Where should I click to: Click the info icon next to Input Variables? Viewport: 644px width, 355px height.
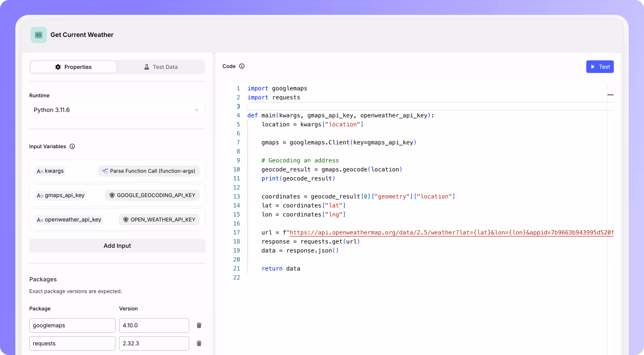click(72, 146)
